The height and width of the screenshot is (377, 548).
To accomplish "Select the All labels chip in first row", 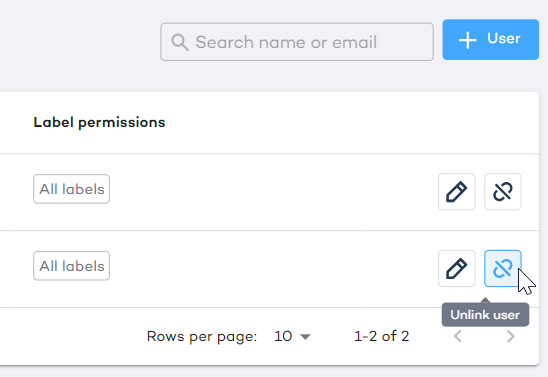I will [x=72, y=189].
